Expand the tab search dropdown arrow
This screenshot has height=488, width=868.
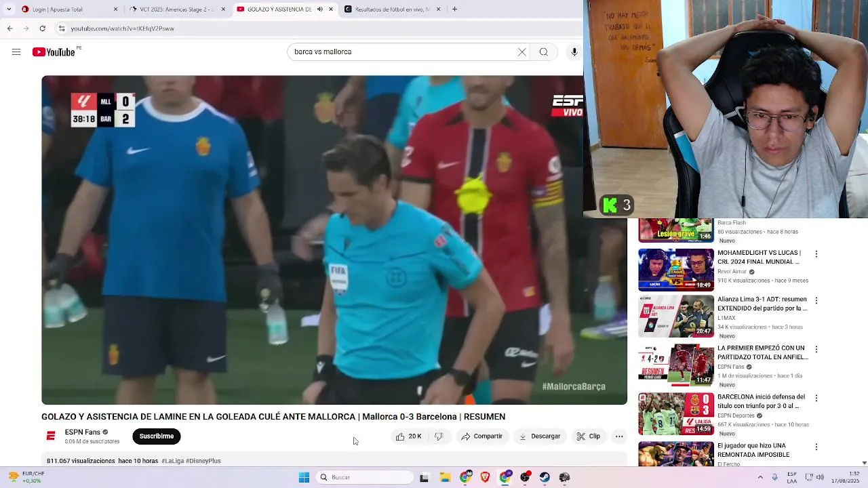pyautogui.click(x=8, y=9)
